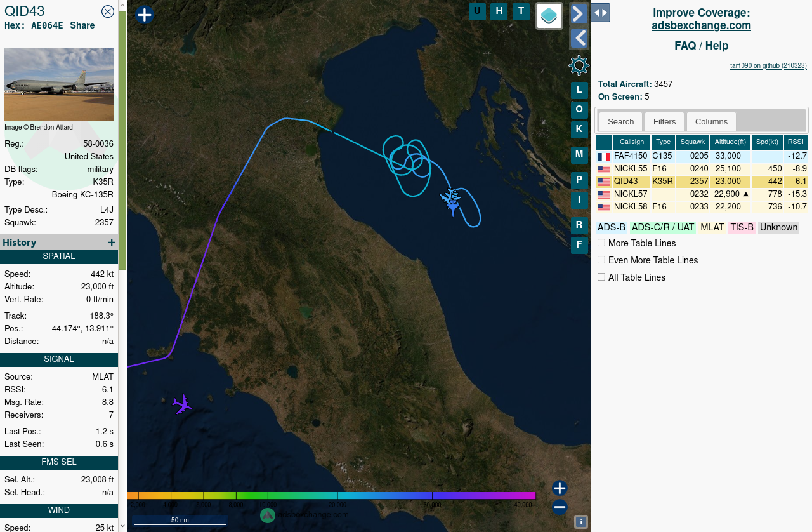The image size is (812, 532).
Task: Toggle the O map option
Action: [x=579, y=110]
